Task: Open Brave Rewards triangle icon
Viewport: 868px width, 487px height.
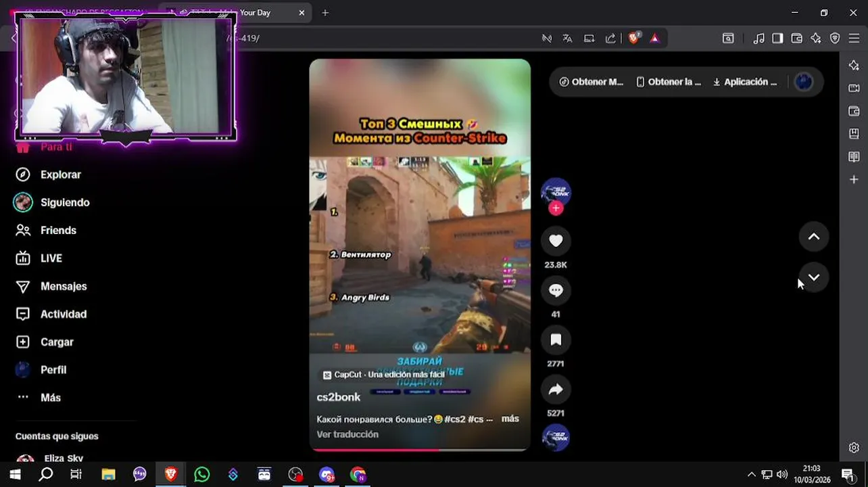Action: coord(654,39)
